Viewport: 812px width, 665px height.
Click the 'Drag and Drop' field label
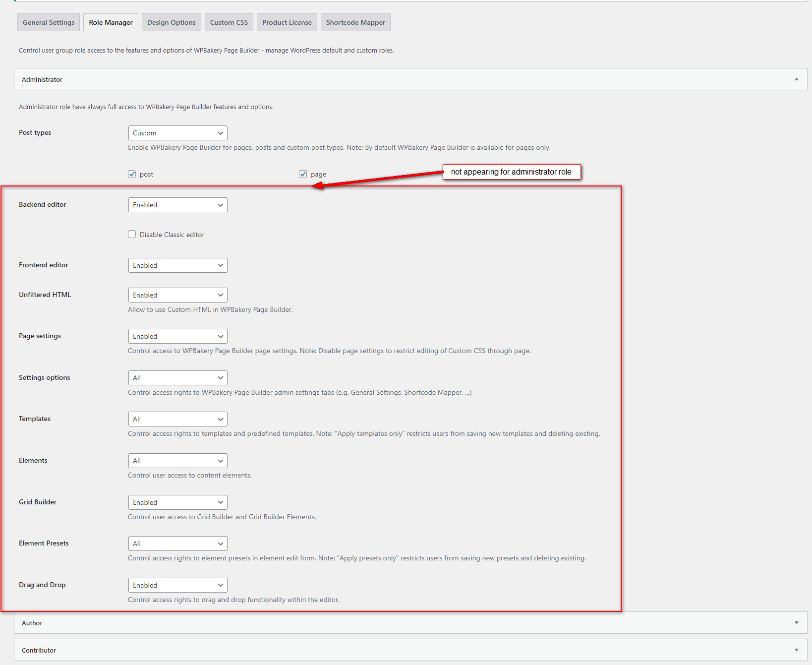tap(42, 585)
